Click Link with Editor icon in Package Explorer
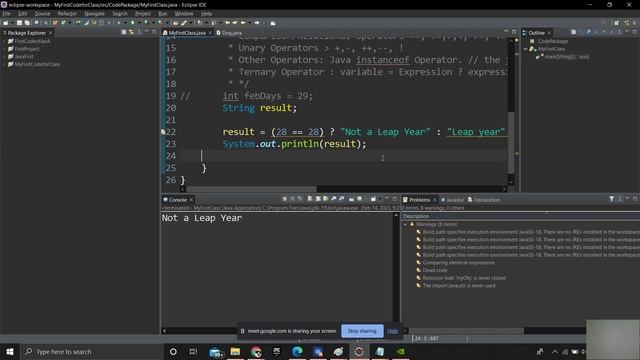Screen dimensions: 640x360 [x=131, y=32]
